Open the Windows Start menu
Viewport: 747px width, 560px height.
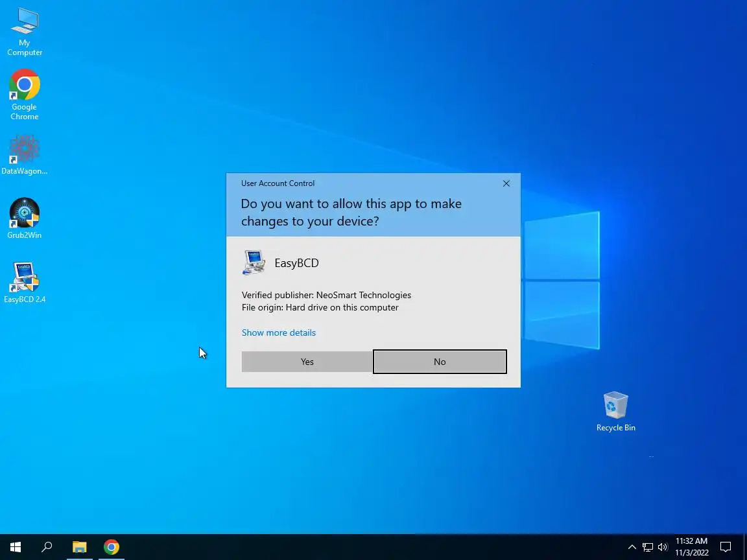tap(16, 546)
